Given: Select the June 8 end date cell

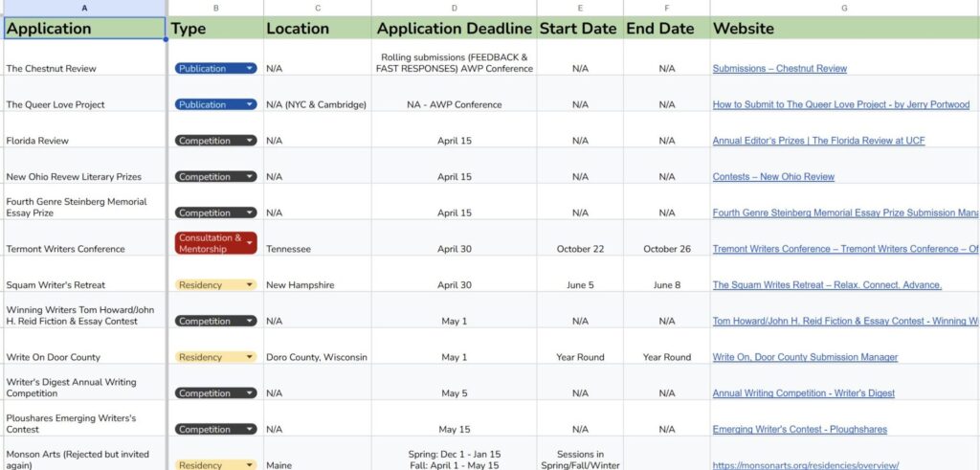Looking at the screenshot, I should pyautogui.click(x=667, y=275).
